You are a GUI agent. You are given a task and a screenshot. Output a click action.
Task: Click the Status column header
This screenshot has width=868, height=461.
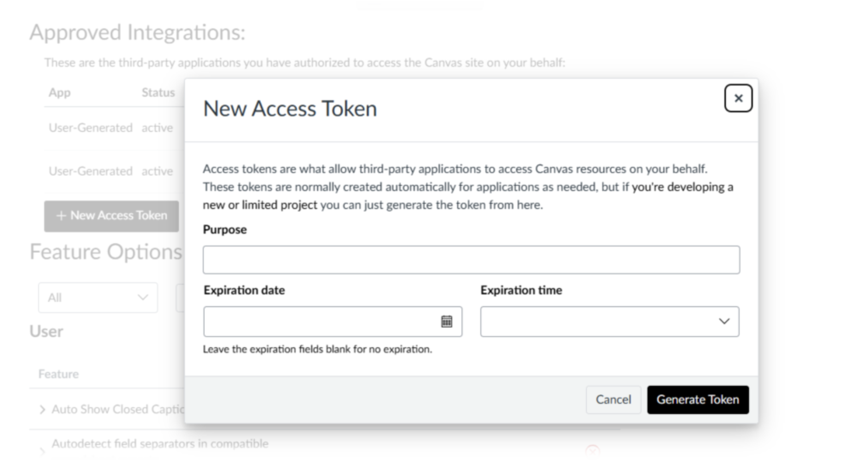click(x=158, y=92)
